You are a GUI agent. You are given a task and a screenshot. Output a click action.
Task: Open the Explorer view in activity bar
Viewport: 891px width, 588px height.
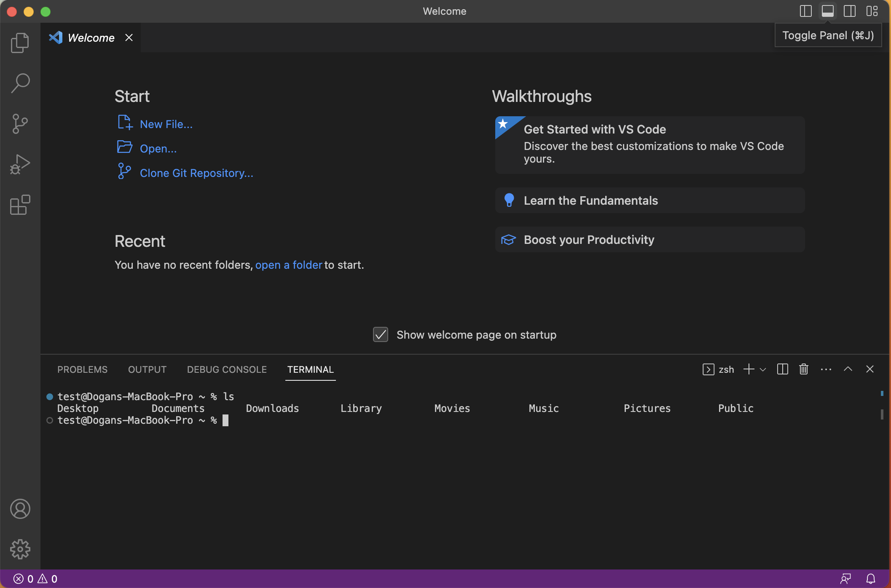(x=20, y=43)
